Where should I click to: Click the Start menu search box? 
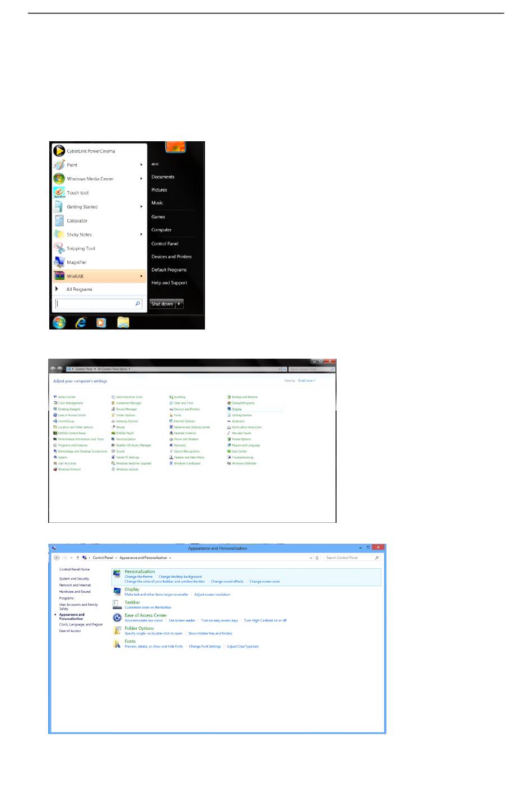pyautogui.click(x=96, y=304)
